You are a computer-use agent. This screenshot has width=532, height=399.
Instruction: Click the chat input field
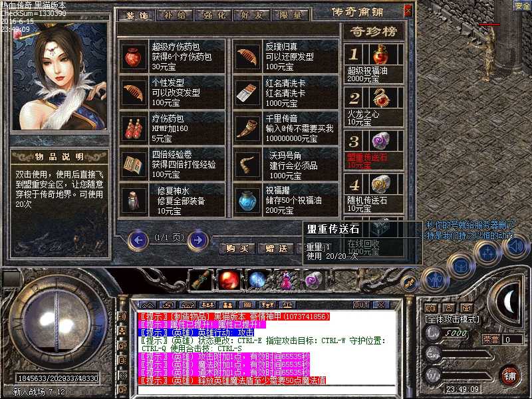pos(267,390)
